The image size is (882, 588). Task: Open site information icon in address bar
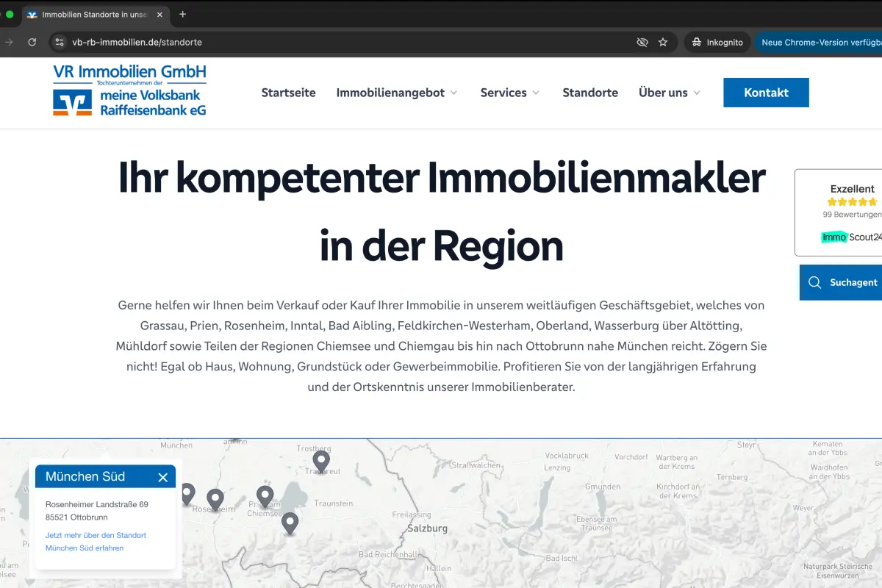(60, 43)
